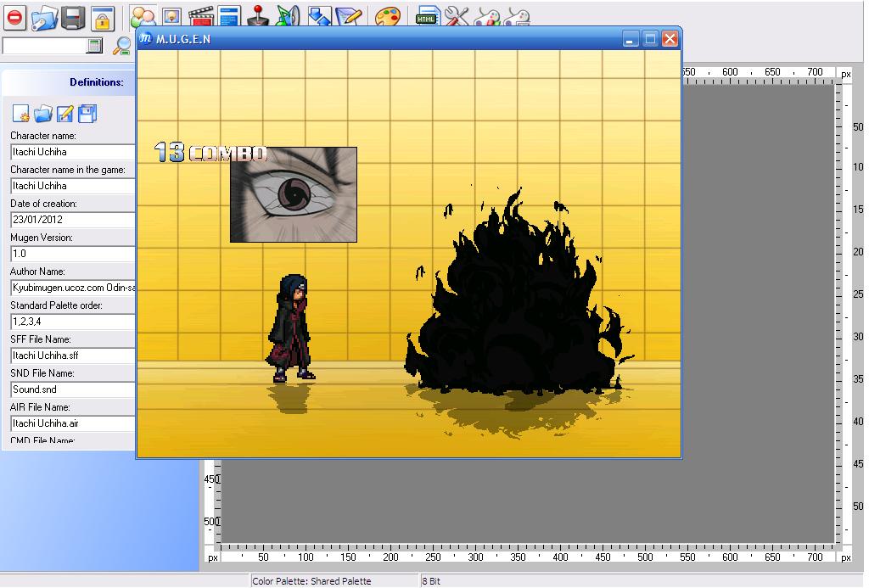
Task: Open definitions file with the folder icon
Action: 43,114
